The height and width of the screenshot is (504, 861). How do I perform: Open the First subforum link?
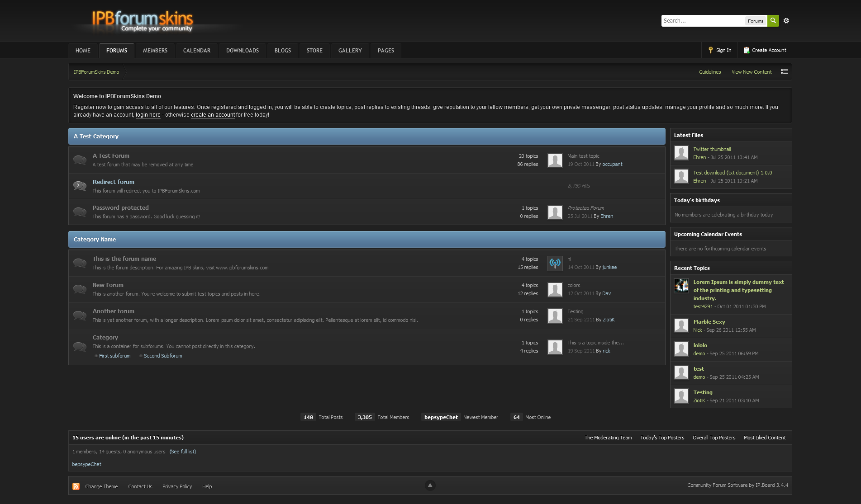tap(114, 356)
